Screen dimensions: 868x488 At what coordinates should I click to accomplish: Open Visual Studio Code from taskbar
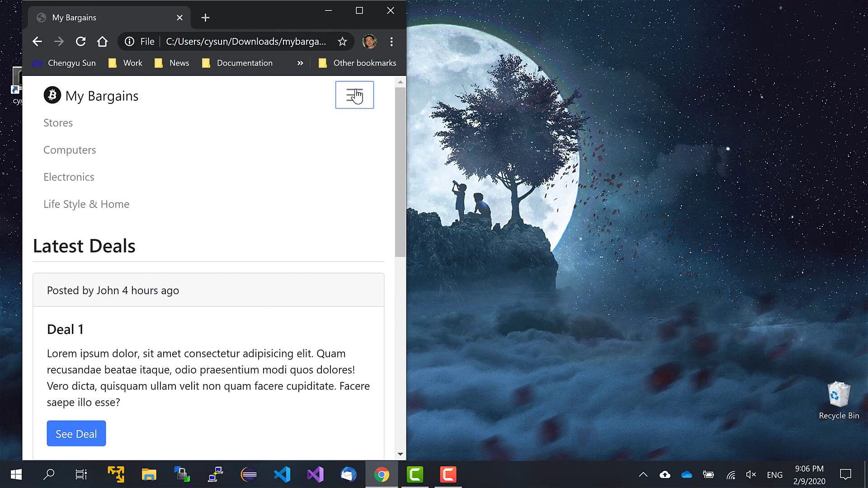pos(282,474)
